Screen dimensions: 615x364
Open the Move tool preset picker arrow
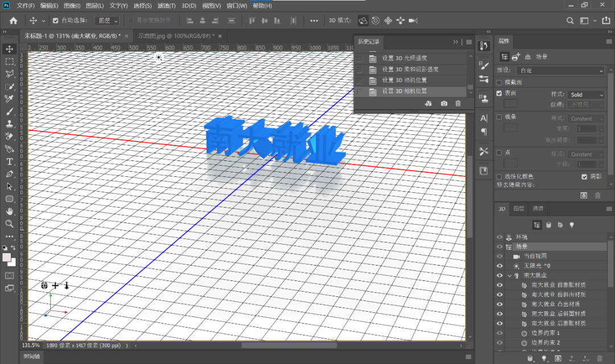pos(43,21)
